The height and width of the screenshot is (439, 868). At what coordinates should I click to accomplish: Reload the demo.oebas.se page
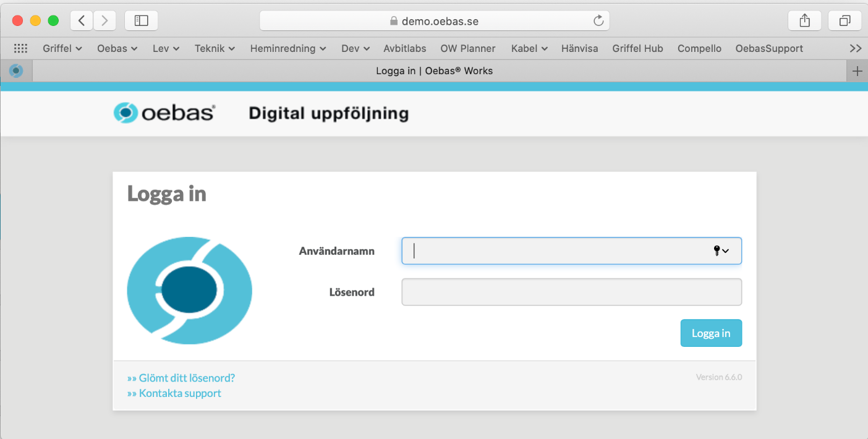point(598,20)
